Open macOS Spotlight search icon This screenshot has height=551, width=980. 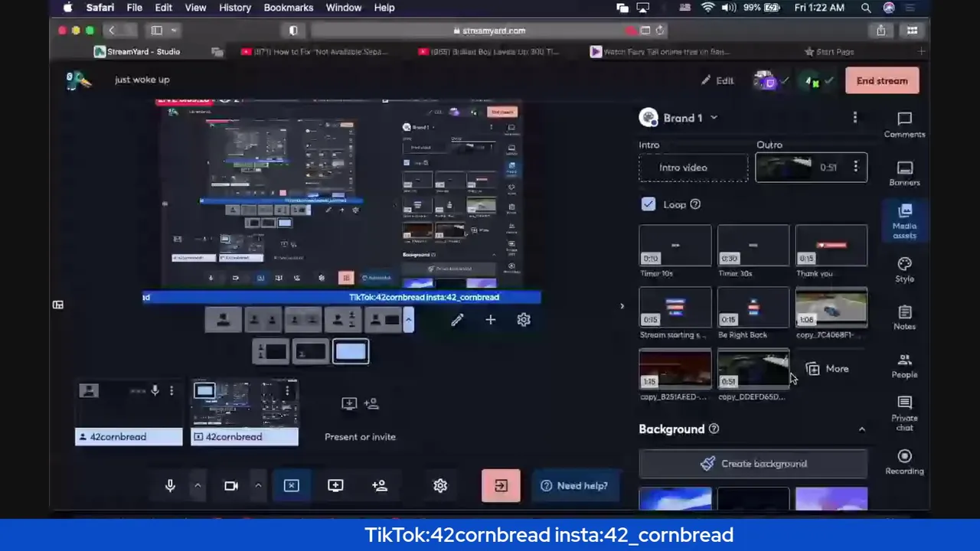[x=866, y=8]
